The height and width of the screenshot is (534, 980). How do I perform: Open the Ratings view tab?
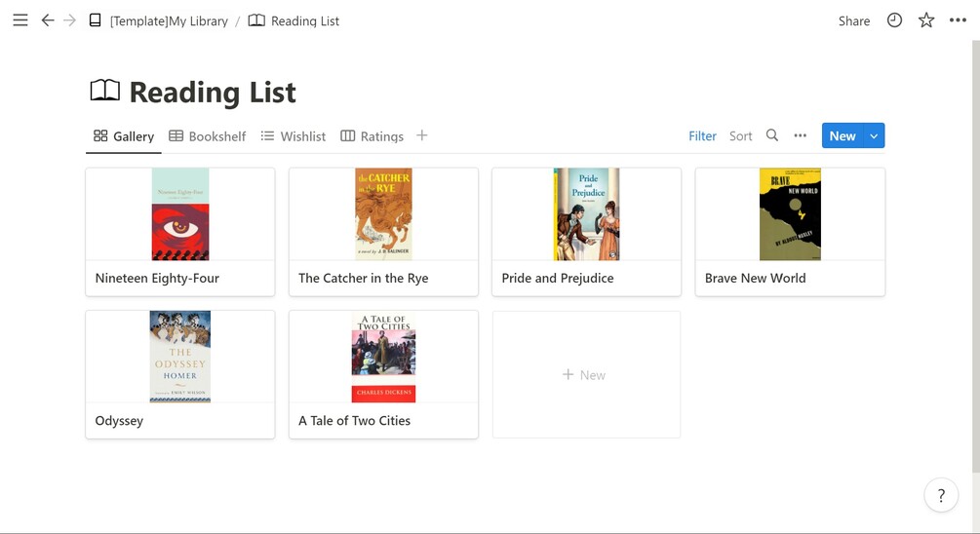click(x=372, y=136)
